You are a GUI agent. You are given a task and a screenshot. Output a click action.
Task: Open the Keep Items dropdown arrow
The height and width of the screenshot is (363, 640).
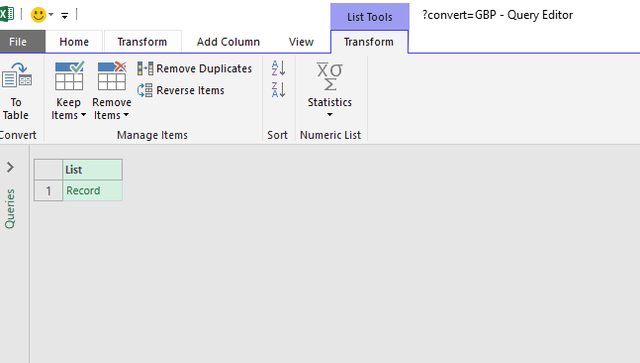point(83,115)
